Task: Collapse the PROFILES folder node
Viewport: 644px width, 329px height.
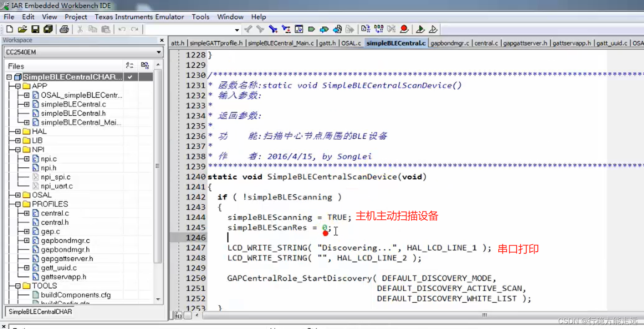Action: (18, 204)
